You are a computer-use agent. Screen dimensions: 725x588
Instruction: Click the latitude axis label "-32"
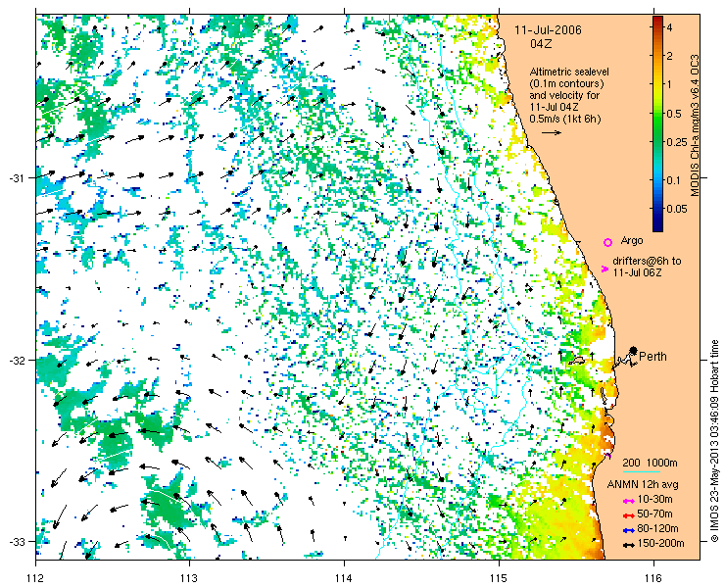point(18,360)
